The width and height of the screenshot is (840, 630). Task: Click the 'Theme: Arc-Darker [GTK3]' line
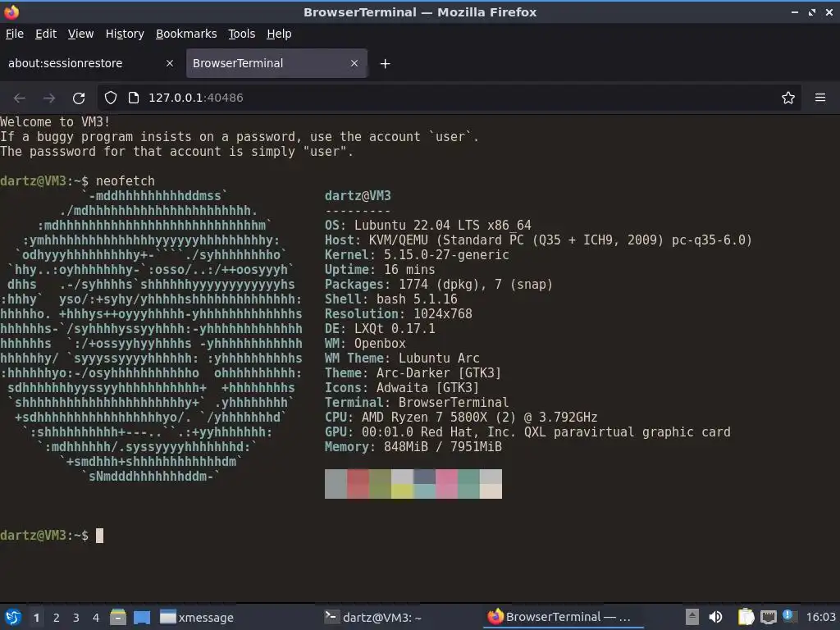point(413,373)
